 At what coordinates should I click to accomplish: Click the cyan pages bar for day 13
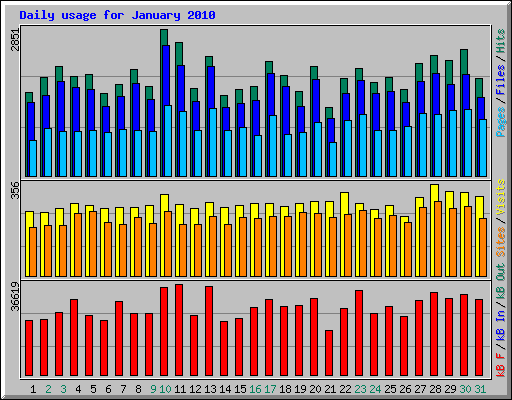click(213, 142)
